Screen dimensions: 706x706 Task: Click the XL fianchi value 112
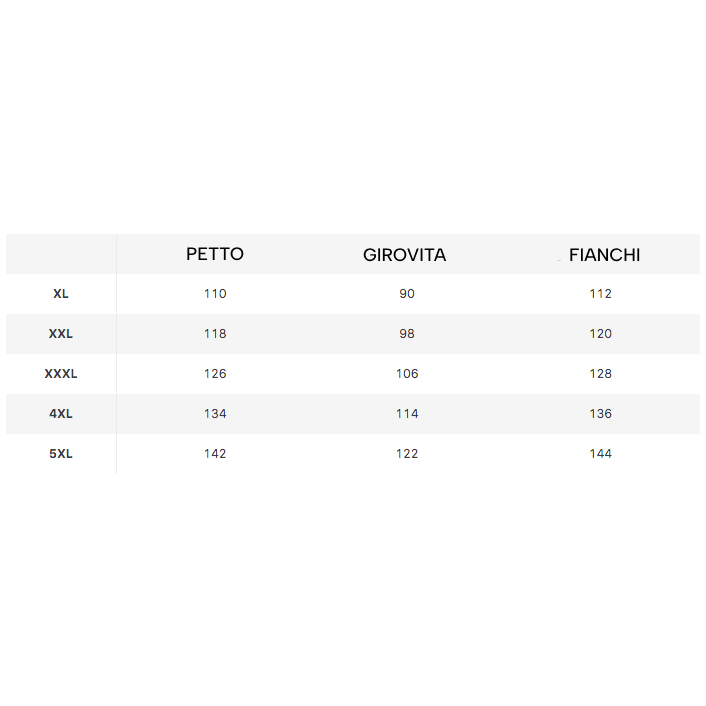(x=601, y=294)
